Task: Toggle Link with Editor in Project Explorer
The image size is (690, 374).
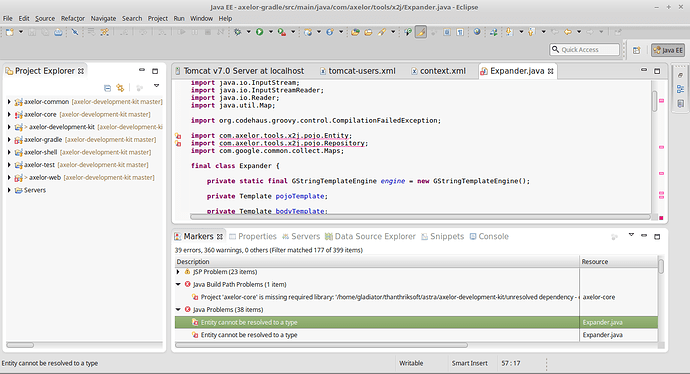Action: click(120, 88)
